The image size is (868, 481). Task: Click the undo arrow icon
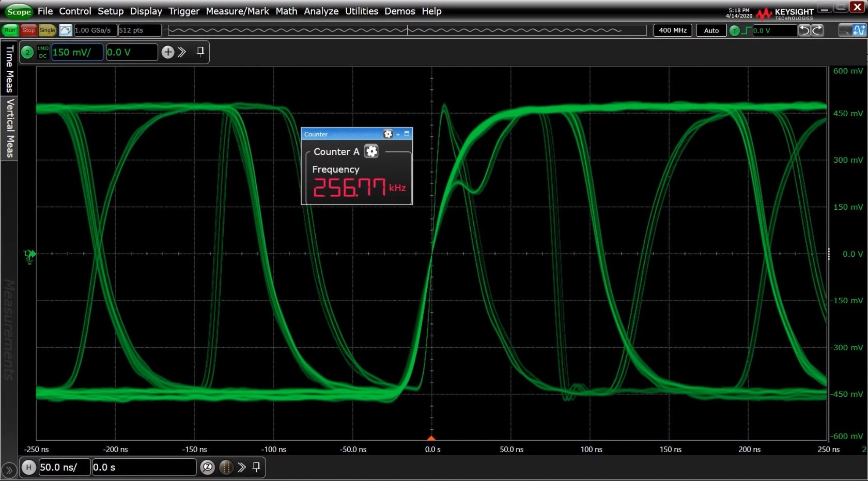804,30
